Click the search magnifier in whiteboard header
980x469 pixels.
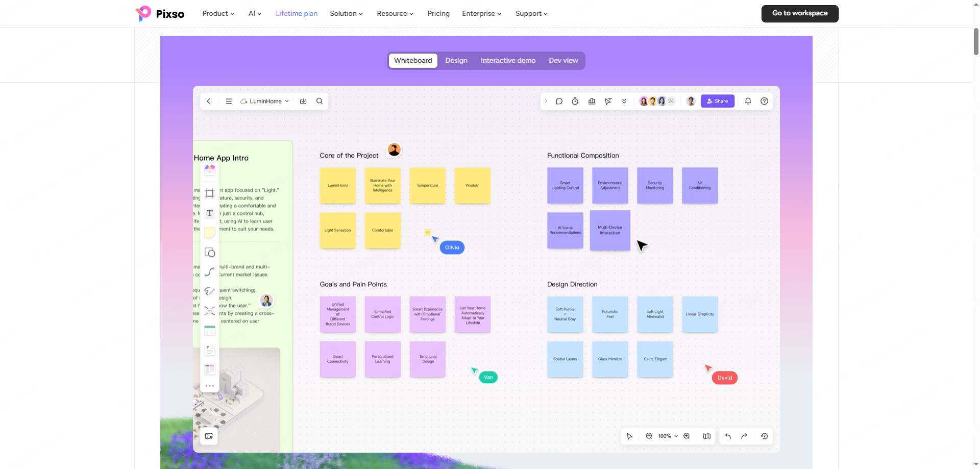tap(320, 101)
